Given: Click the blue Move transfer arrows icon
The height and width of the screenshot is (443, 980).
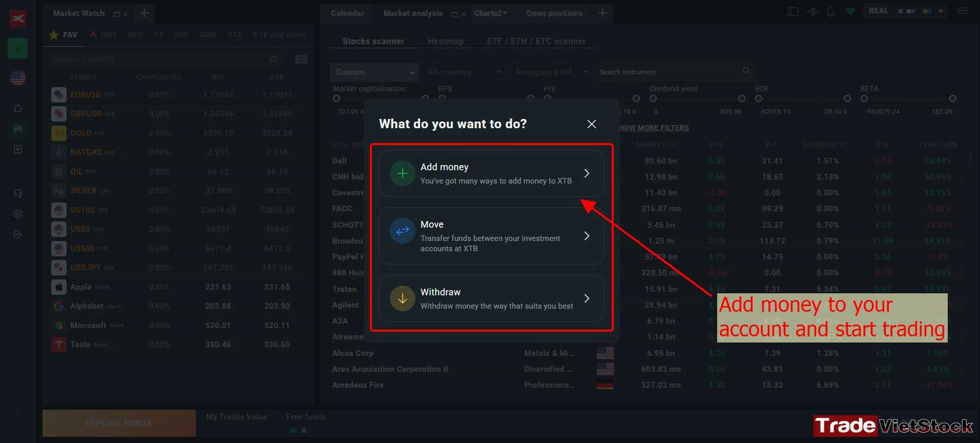Looking at the screenshot, I should pos(402,230).
